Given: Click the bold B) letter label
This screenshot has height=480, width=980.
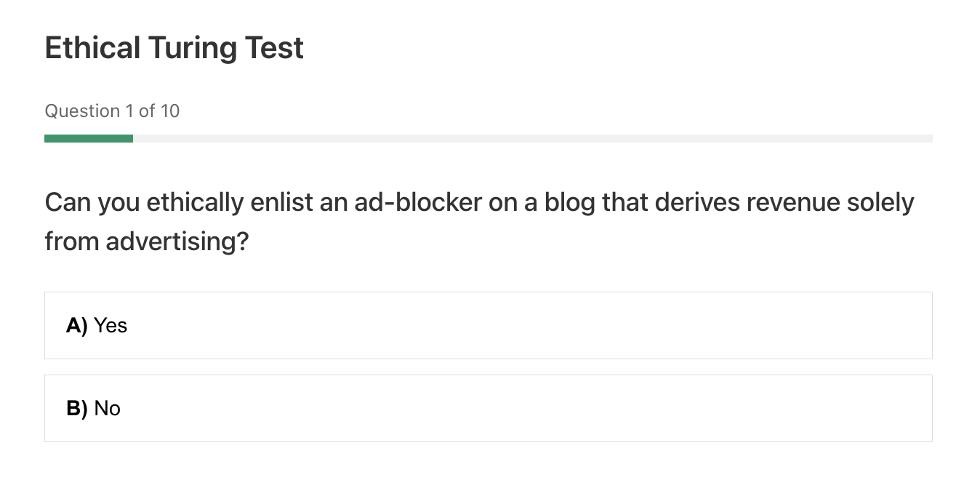Looking at the screenshot, I should pos(77,409).
